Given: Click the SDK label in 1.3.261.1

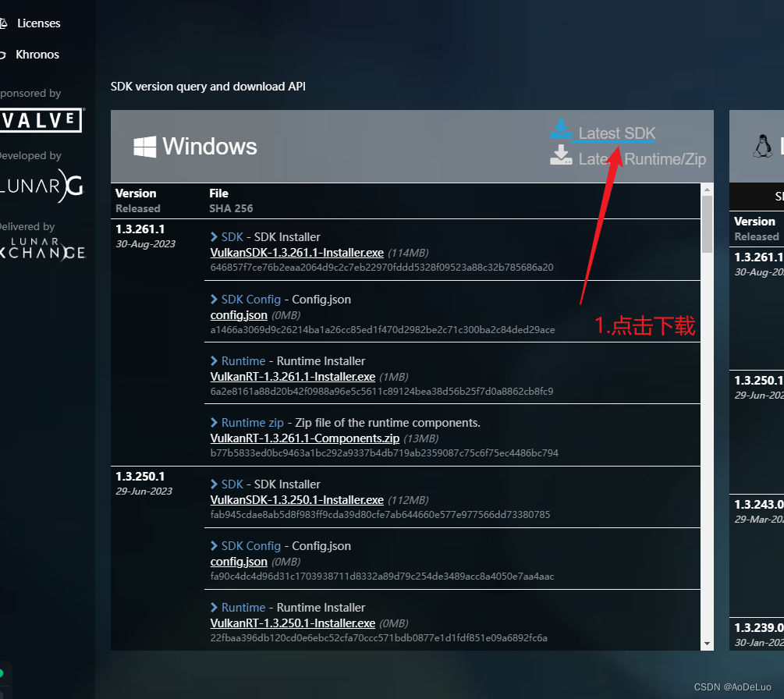Looking at the screenshot, I should coord(232,236).
